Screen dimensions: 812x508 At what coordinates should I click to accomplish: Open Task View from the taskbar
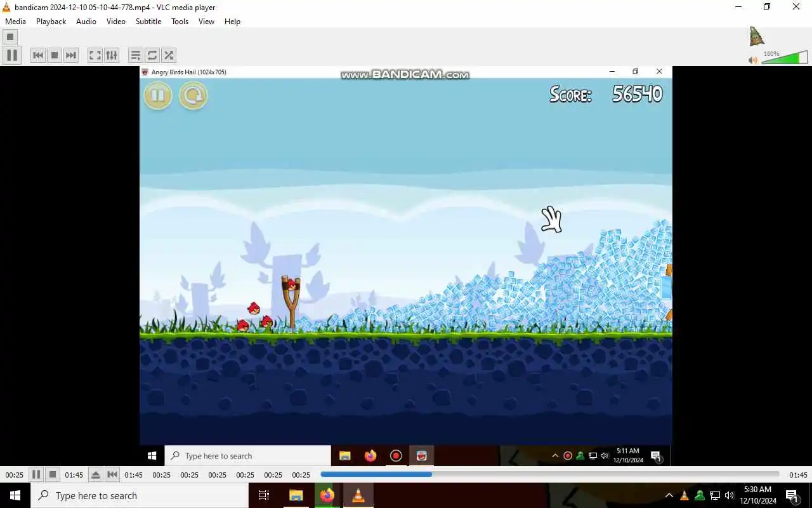click(x=264, y=495)
